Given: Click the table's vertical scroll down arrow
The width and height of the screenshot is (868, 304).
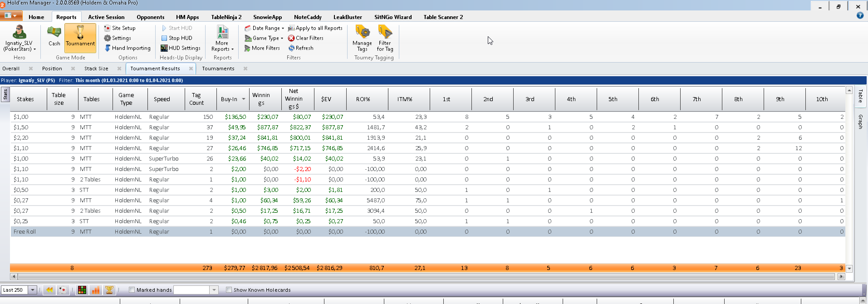Looking at the screenshot, I should [x=849, y=269].
